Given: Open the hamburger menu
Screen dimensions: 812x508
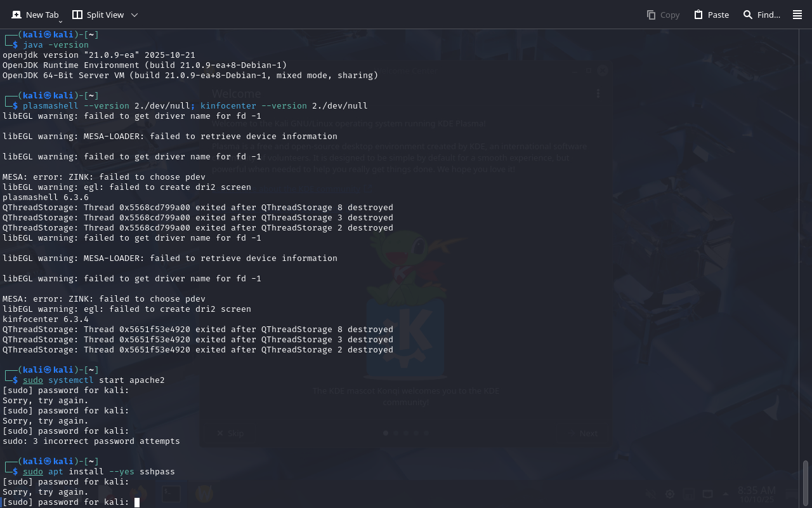Looking at the screenshot, I should [x=797, y=15].
